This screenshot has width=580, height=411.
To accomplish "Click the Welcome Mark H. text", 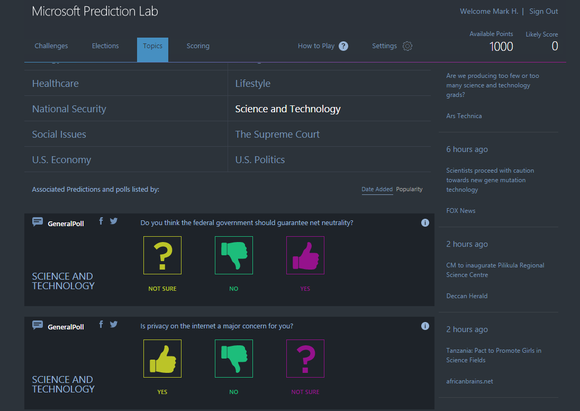I will point(489,11).
